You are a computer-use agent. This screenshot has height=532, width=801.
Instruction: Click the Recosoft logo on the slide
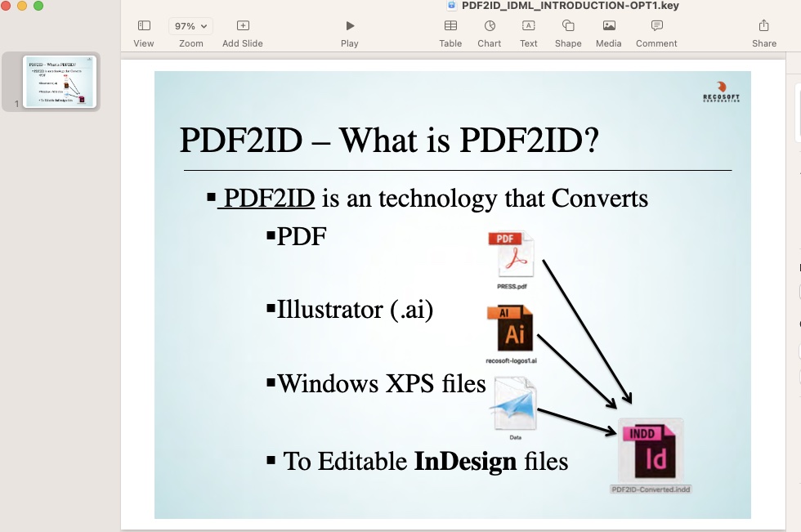(721, 92)
